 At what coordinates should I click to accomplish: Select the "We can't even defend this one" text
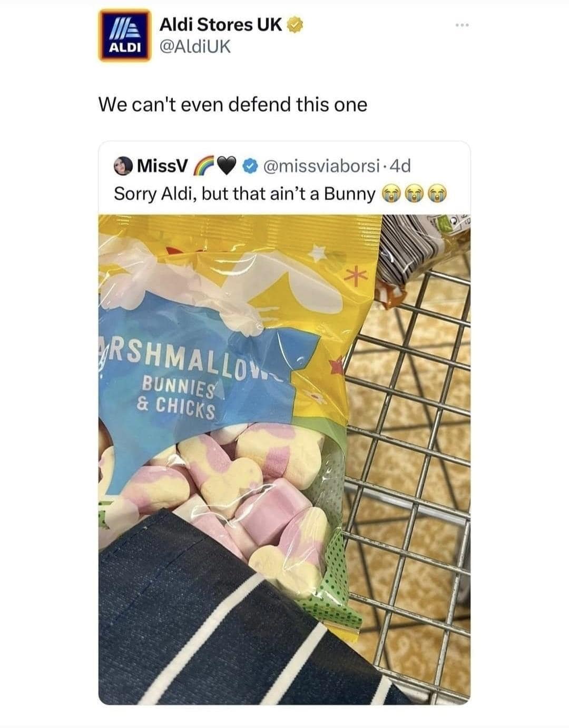pyautogui.click(x=232, y=104)
